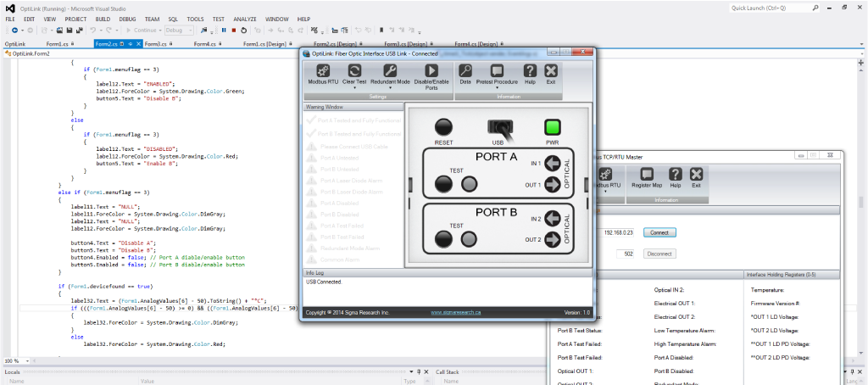Click the Quick Launch search box
Image resolution: width=868 pixels, height=385 pixels.
pyautogui.click(x=774, y=8)
